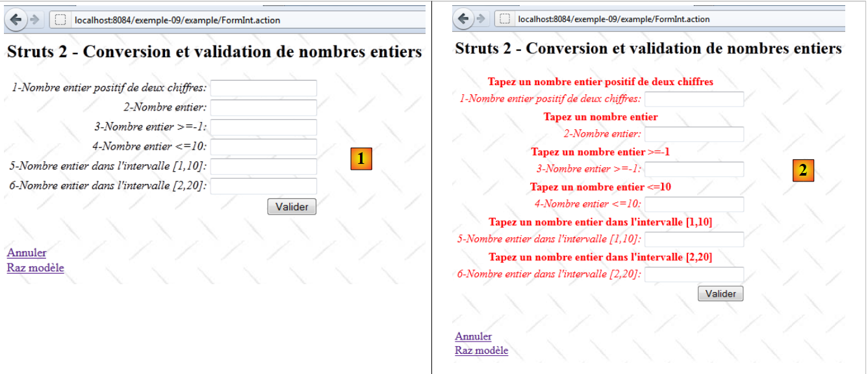Screen dimensions: 868x374
Task: Click the red-labeled '3-Nombre entier >=-1' input field
Action: 694,169
